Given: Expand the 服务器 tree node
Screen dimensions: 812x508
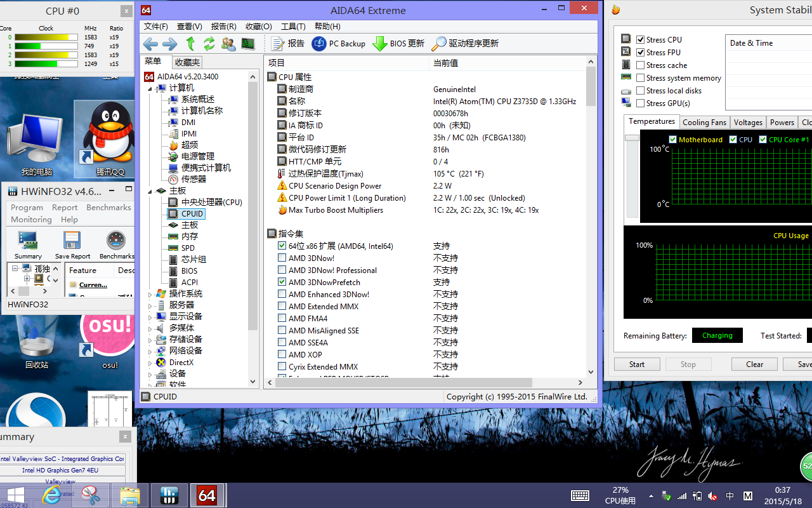Looking at the screenshot, I should click(150, 305).
